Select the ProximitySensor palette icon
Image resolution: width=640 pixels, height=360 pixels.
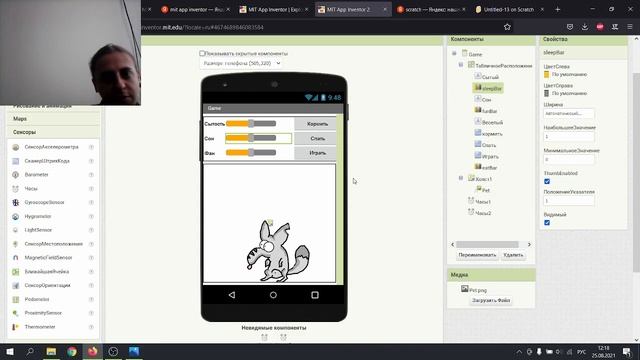point(16,313)
